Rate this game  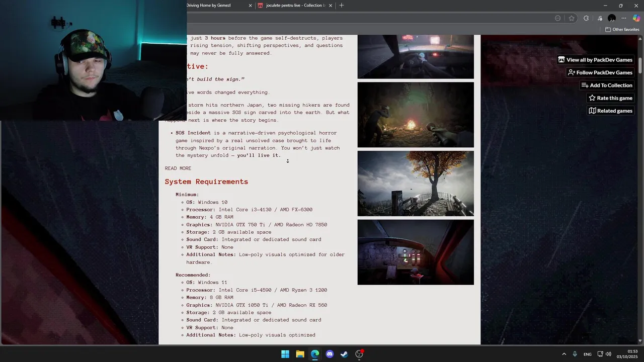tap(611, 98)
